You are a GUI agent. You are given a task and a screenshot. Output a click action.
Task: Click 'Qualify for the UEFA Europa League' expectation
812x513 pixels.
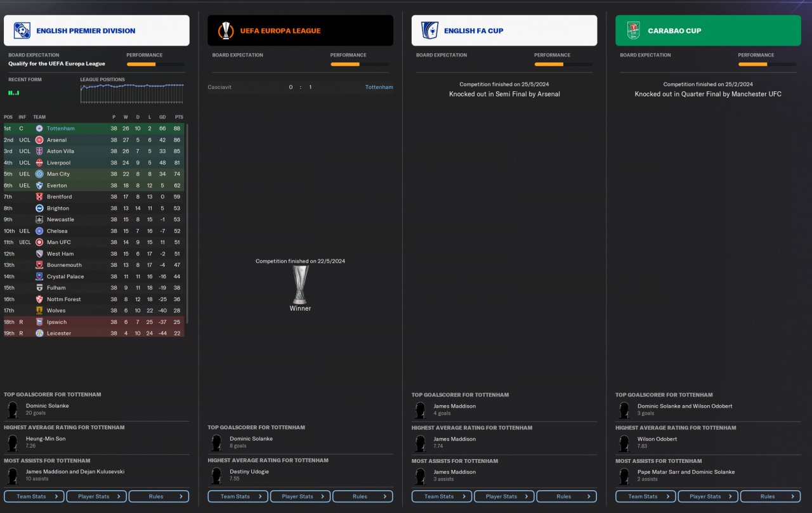pyautogui.click(x=57, y=64)
